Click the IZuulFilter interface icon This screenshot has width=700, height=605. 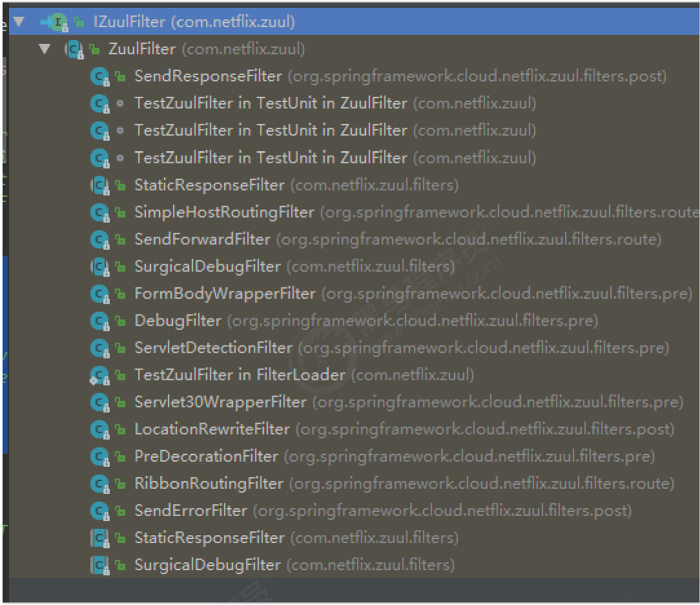point(58,23)
